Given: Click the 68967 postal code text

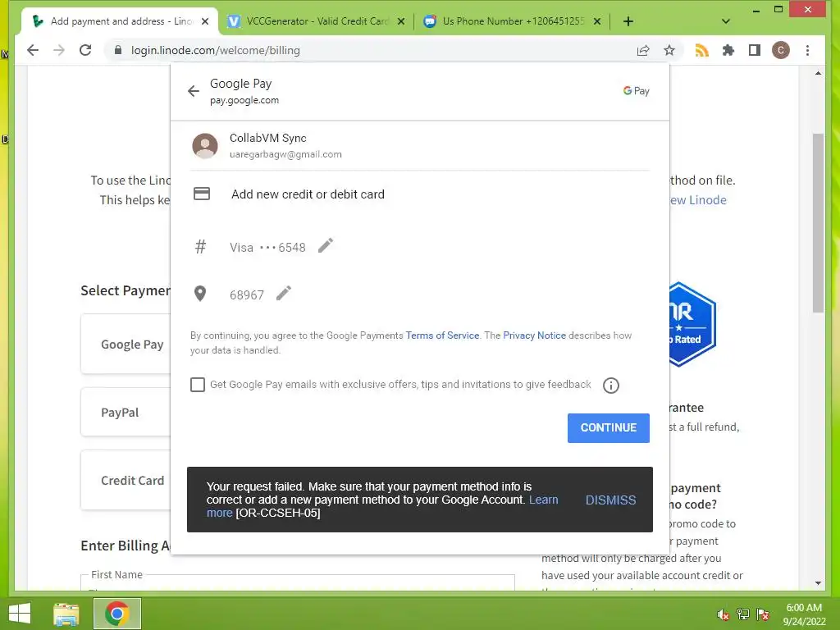Looking at the screenshot, I should coord(246,295).
